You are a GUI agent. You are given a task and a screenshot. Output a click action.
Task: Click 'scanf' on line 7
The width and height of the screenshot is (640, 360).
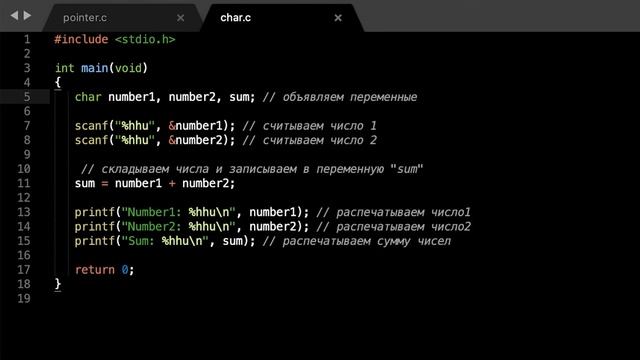tap(91, 126)
